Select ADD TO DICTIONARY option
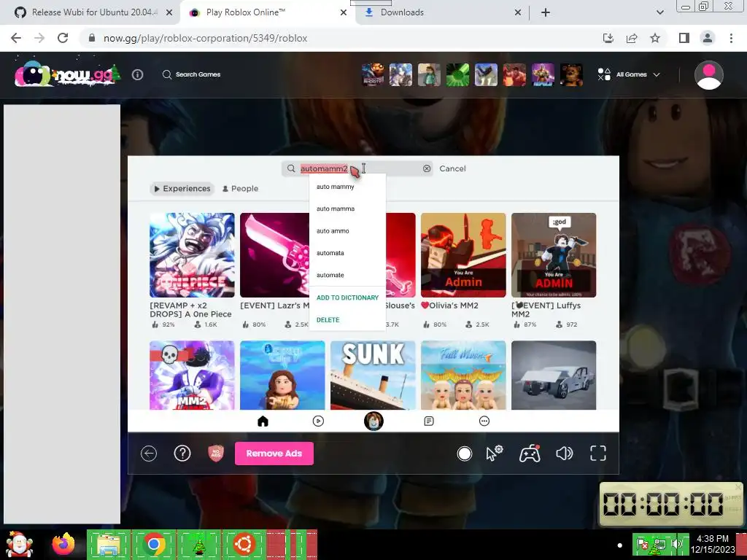 347,297
